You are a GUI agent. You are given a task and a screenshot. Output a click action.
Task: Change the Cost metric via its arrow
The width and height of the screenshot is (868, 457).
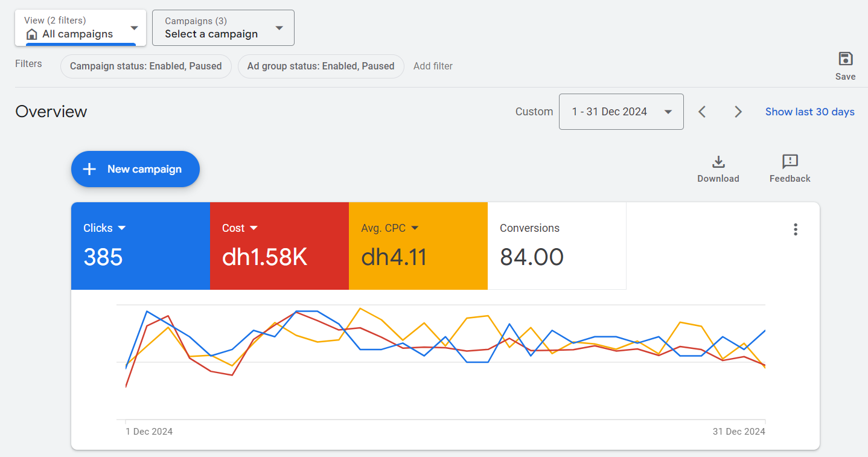tap(254, 228)
